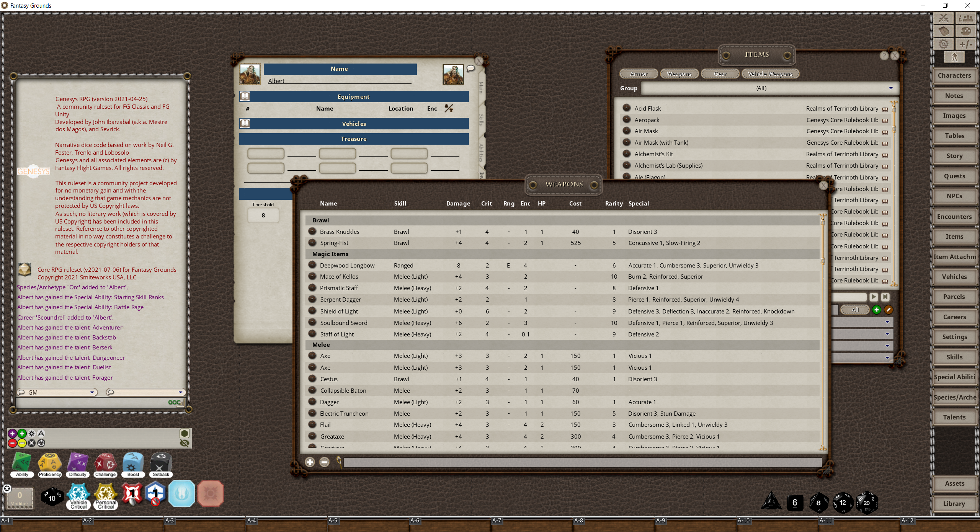980x532 pixels.
Task: Open the NPCs sidebar panel
Action: (954, 196)
